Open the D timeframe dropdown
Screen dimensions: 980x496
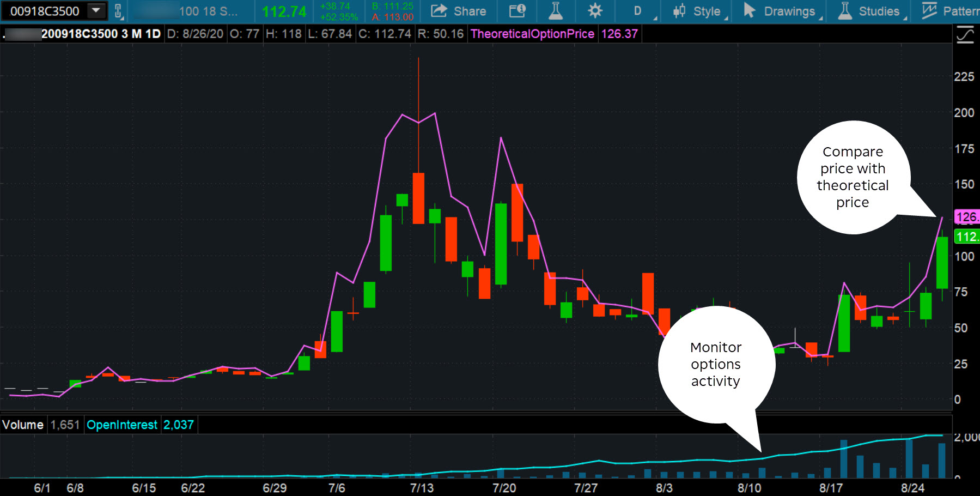(638, 11)
